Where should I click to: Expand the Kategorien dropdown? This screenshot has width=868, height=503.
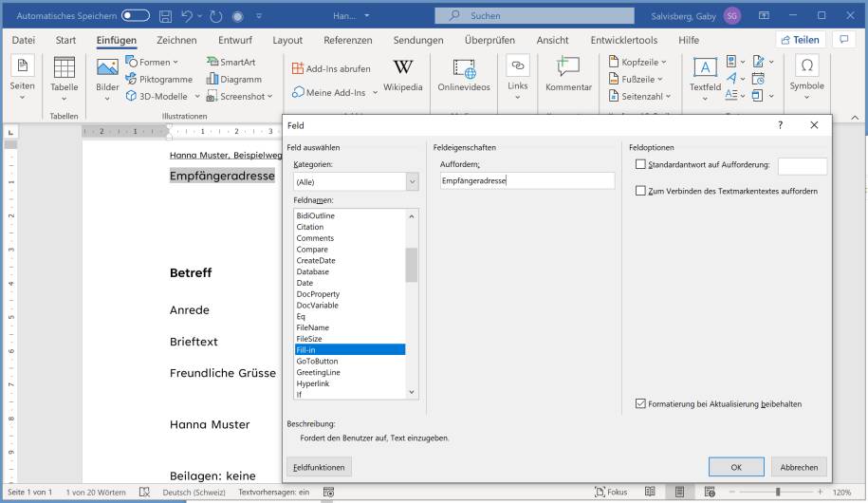(412, 181)
